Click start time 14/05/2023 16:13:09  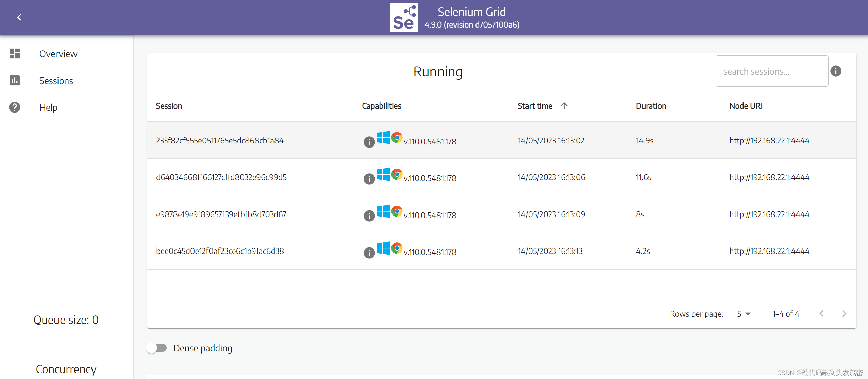tap(551, 214)
